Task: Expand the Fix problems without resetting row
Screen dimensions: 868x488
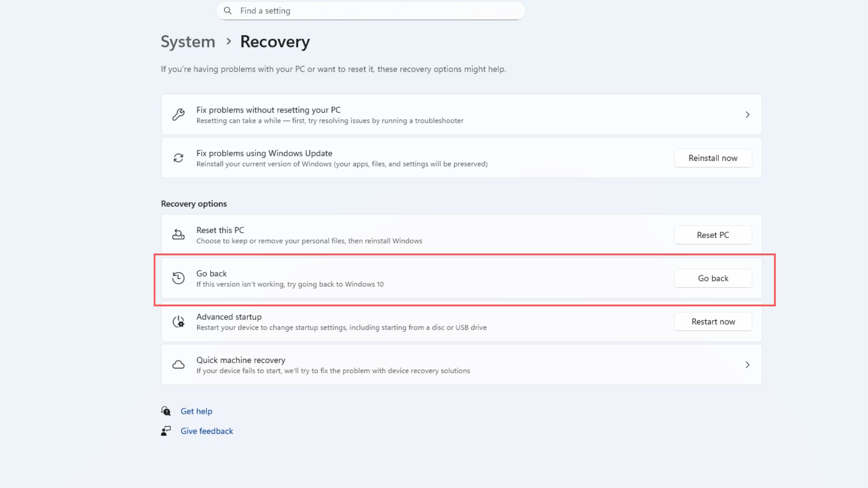Action: pyautogui.click(x=747, y=114)
